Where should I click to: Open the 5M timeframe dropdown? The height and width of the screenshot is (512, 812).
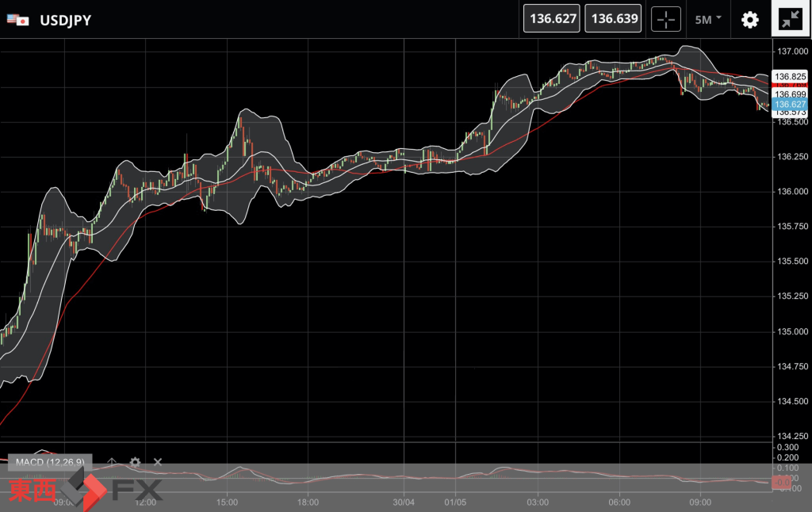708,20
